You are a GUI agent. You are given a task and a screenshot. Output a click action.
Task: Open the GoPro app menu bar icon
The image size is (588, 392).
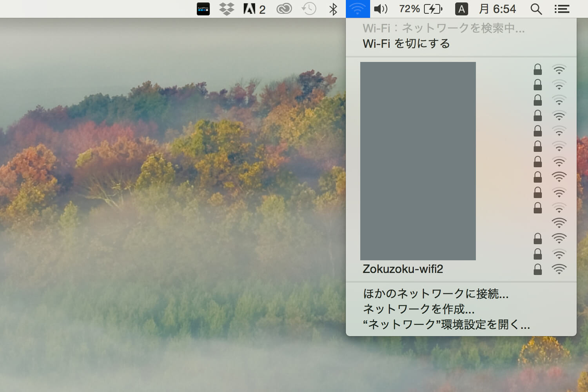[203, 9]
